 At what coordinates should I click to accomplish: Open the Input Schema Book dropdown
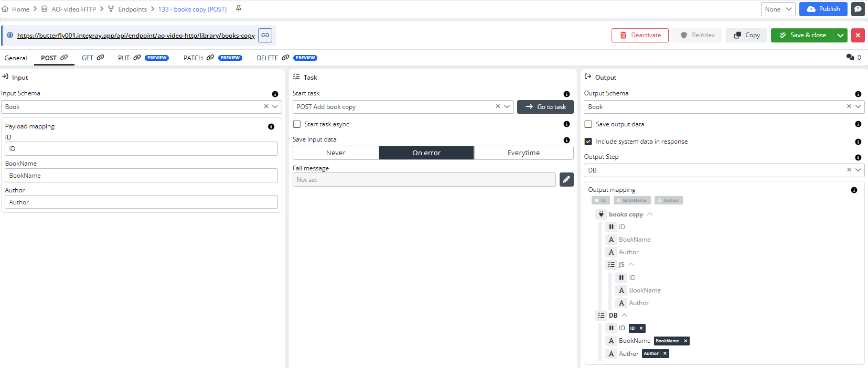tap(275, 106)
